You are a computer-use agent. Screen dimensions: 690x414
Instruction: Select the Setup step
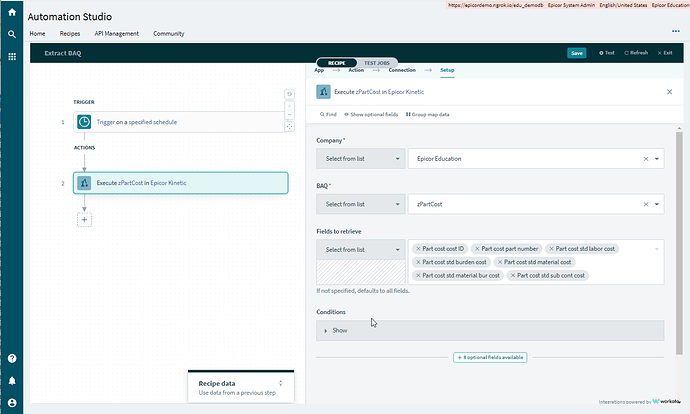coord(447,70)
